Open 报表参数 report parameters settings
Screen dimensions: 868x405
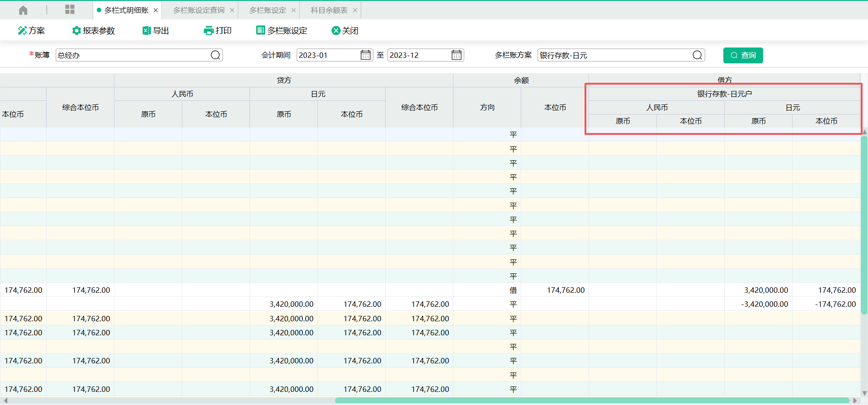[94, 30]
